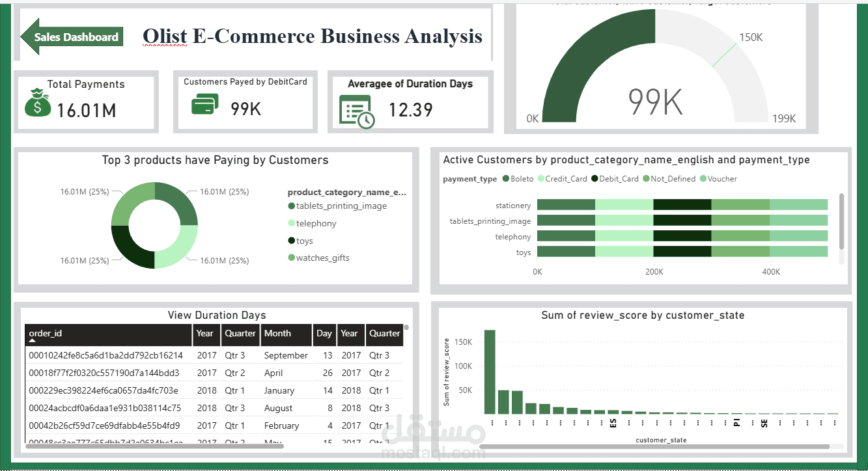This screenshot has width=868, height=471.
Task: Click the Credit_Card payment type legend item
Action: click(562, 179)
